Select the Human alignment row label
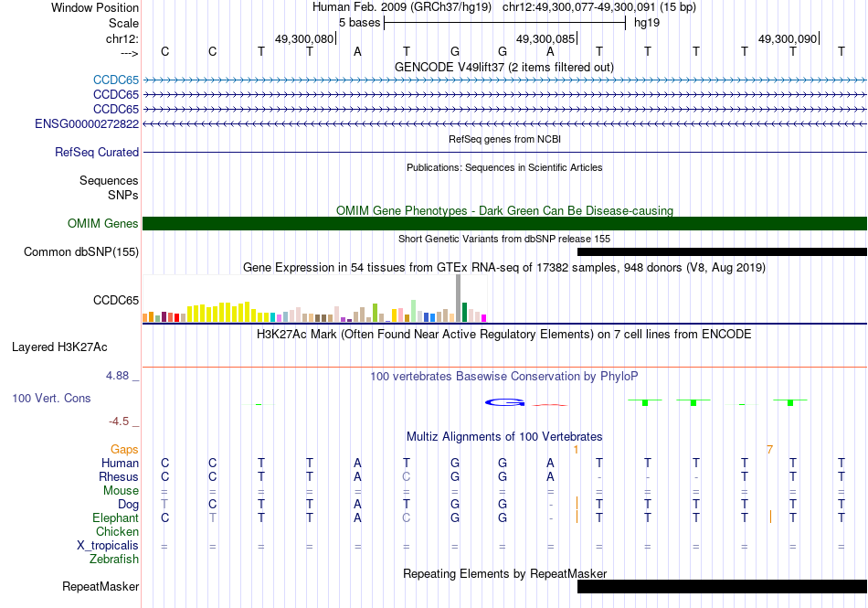This screenshot has height=608, width=868. click(120, 463)
